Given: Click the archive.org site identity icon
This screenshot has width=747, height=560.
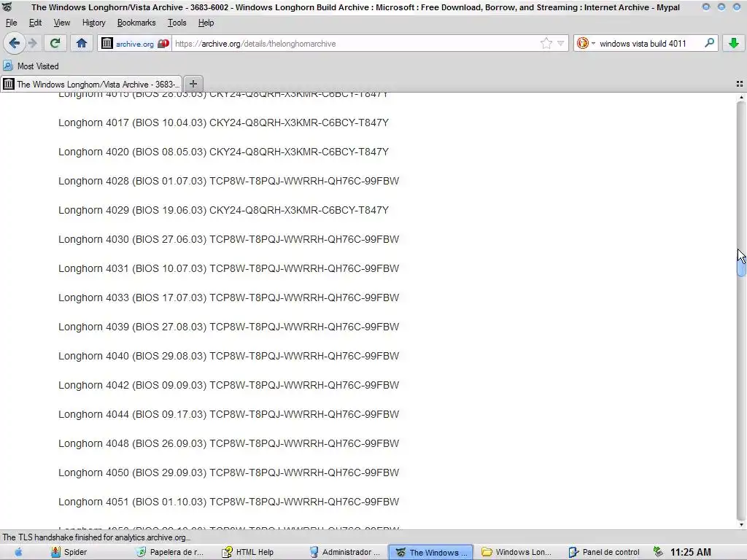Looking at the screenshot, I should (x=107, y=43).
